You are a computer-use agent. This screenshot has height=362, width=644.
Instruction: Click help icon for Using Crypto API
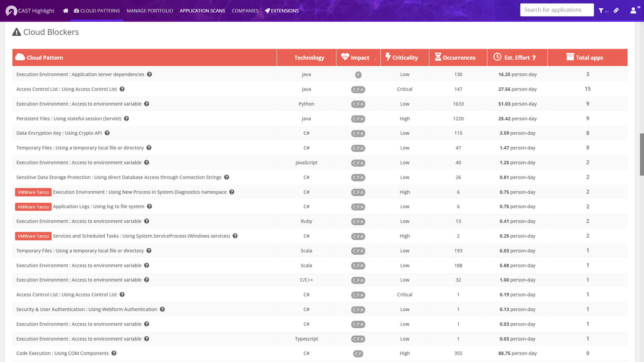(107, 133)
